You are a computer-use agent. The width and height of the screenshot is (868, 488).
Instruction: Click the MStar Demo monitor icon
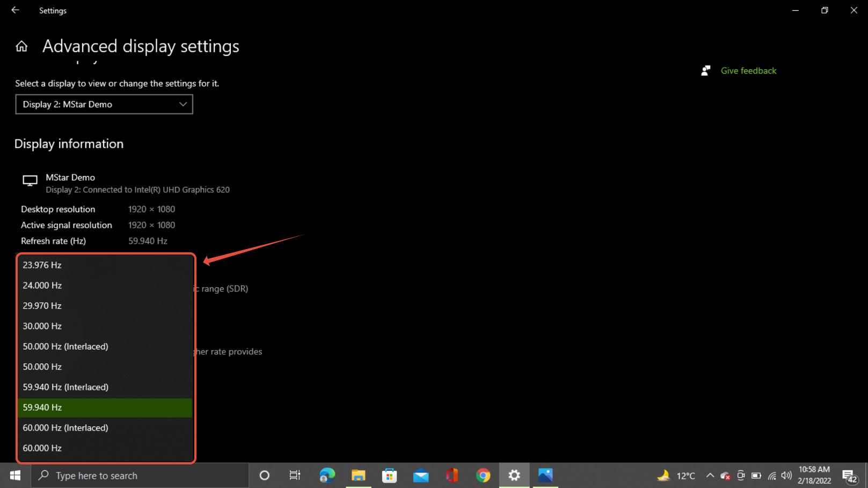pos(30,181)
